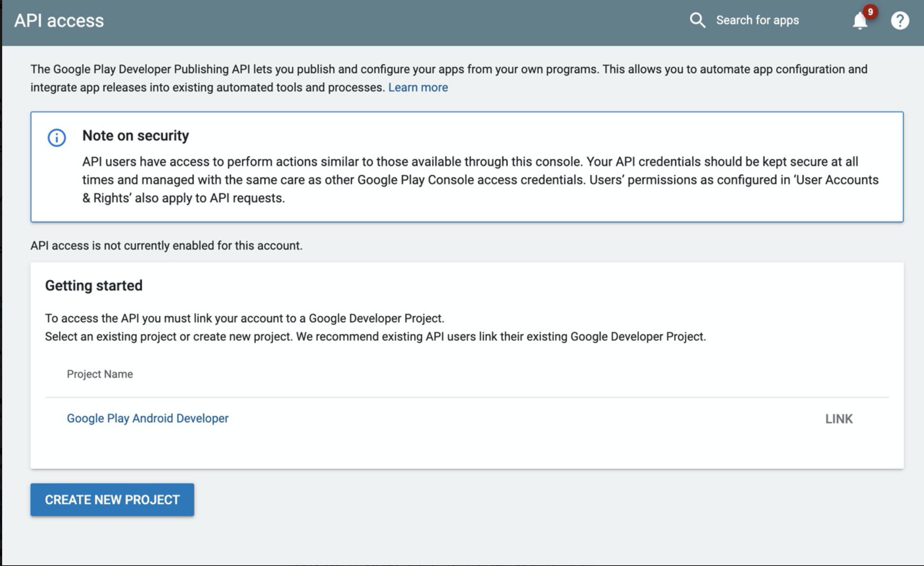Click the Note on security heading
Image resolution: width=924 pixels, height=566 pixels.
(135, 135)
